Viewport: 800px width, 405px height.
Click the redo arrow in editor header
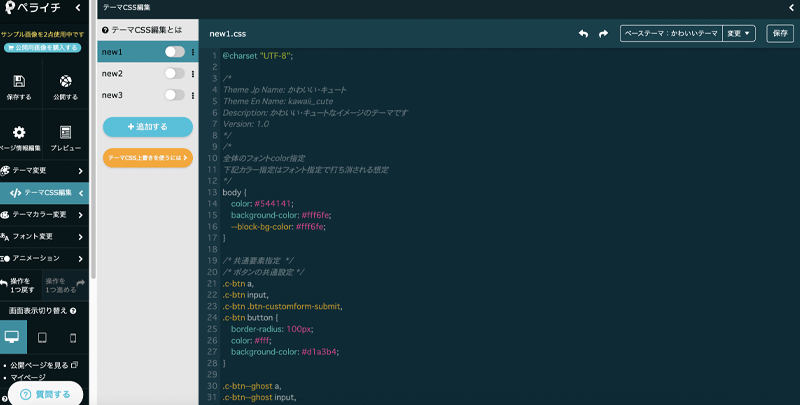pos(603,33)
